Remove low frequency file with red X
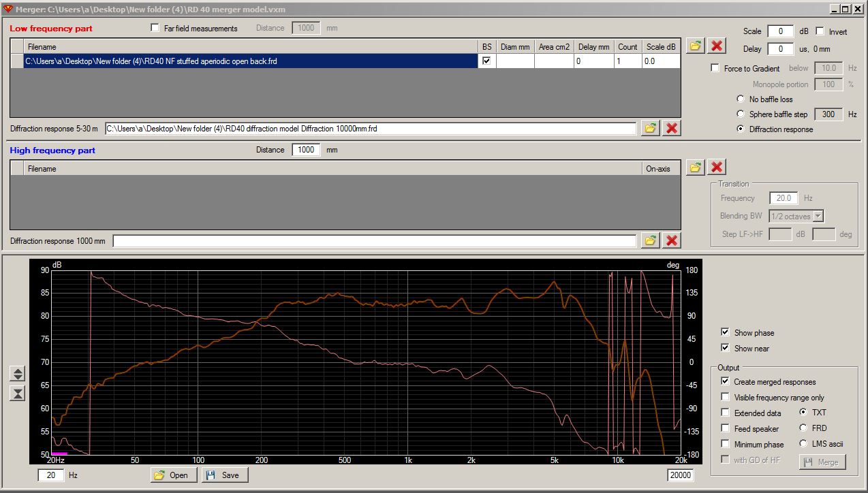868x493 pixels. [717, 46]
